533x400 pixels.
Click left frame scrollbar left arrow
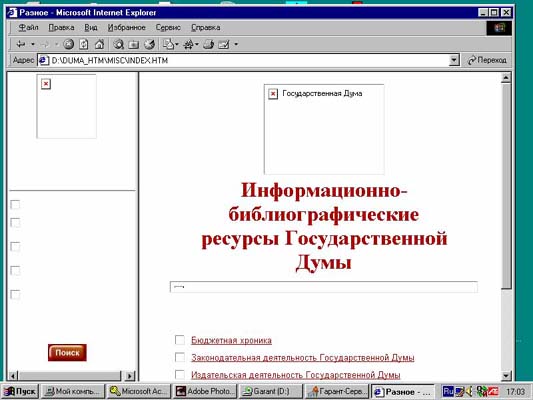pos(13,376)
